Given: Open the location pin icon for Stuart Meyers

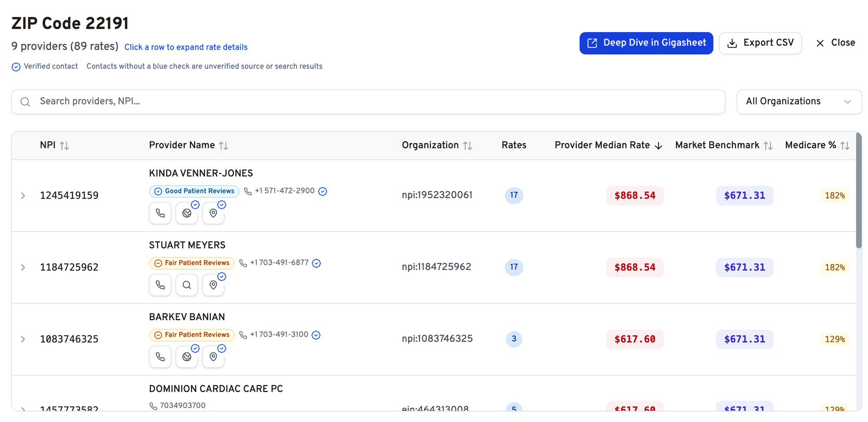Looking at the screenshot, I should point(213,285).
